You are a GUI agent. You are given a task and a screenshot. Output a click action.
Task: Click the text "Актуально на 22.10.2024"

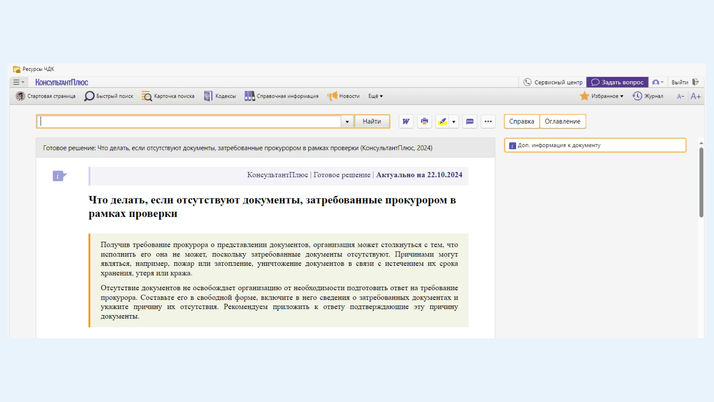click(419, 175)
